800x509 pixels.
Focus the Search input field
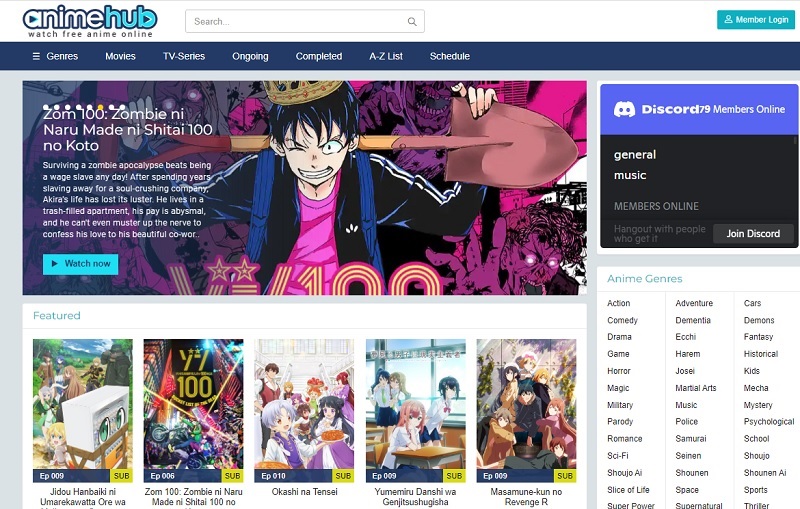305,21
